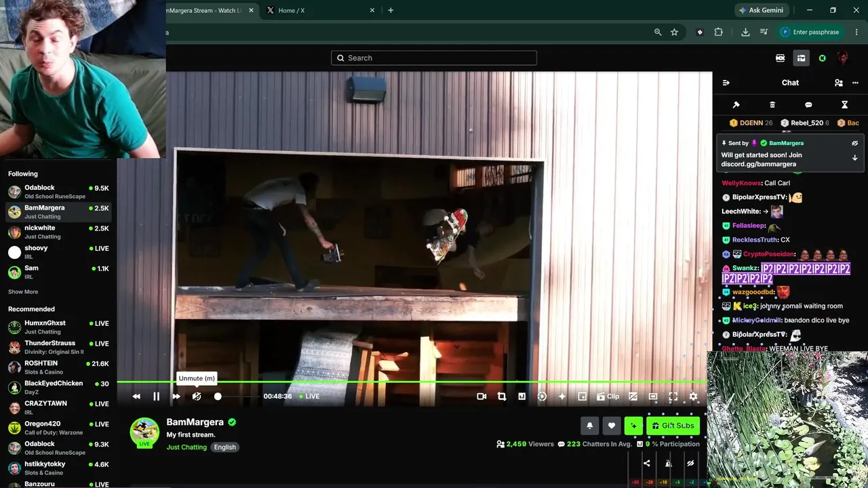The width and height of the screenshot is (868, 488).
Task: Rewind the stream with the back button
Action: click(136, 396)
